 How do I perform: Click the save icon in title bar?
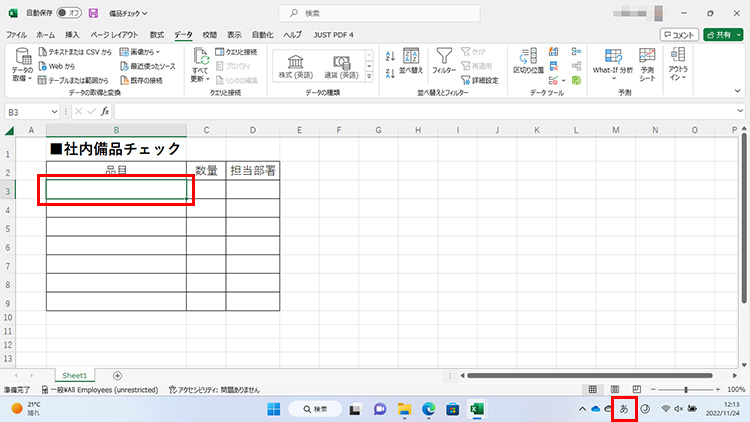click(x=93, y=13)
